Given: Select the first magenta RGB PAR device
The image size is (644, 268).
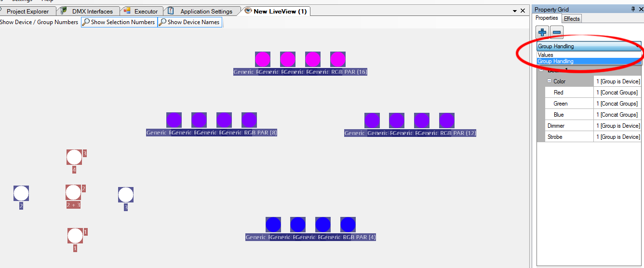Looking at the screenshot, I should (x=263, y=59).
